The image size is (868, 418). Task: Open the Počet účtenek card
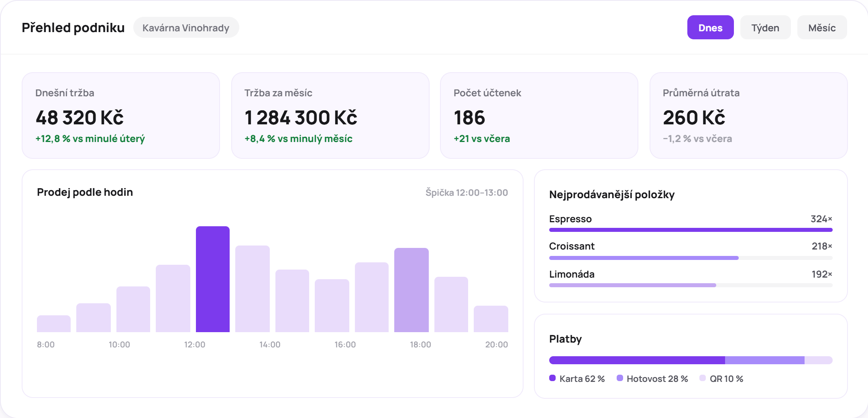pos(539,116)
